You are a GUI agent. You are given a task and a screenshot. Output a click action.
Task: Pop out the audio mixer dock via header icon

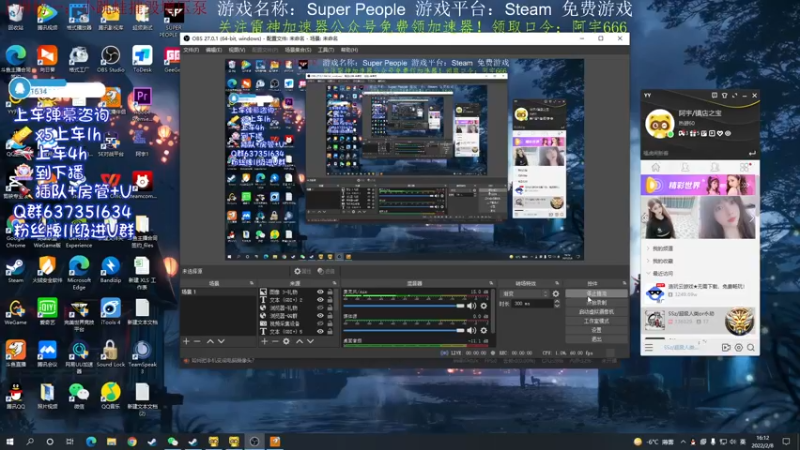(491, 283)
